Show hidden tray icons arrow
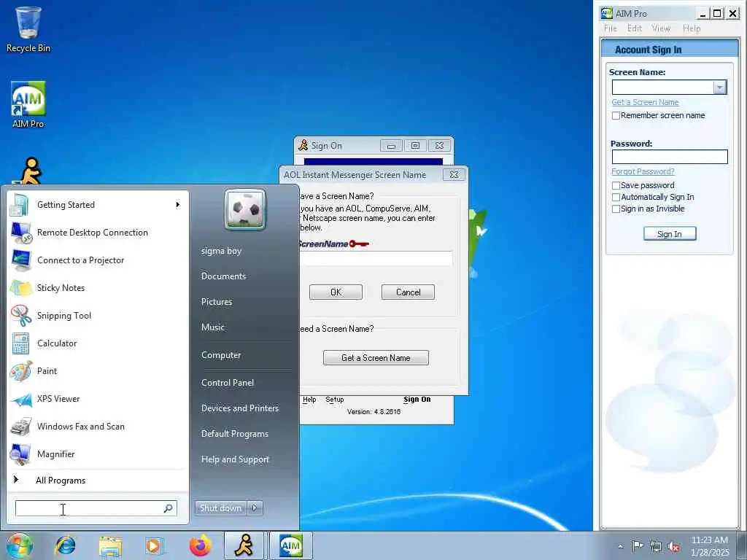This screenshot has height=560, width=747. pos(620,547)
